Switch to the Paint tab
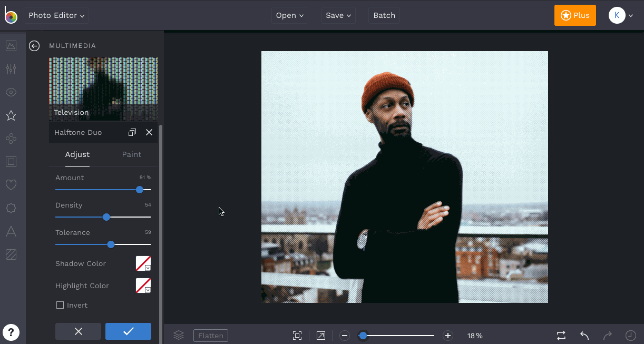Image resolution: width=644 pixels, height=344 pixels. pyautogui.click(x=132, y=154)
